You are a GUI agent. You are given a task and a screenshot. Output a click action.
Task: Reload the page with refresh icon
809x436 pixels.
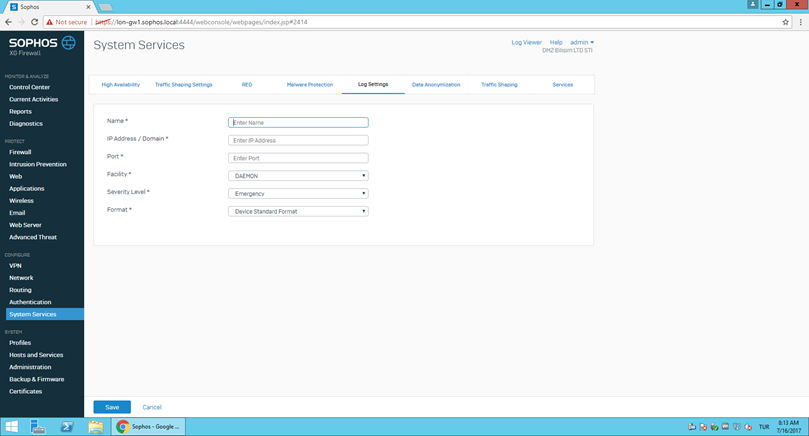pos(35,22)
